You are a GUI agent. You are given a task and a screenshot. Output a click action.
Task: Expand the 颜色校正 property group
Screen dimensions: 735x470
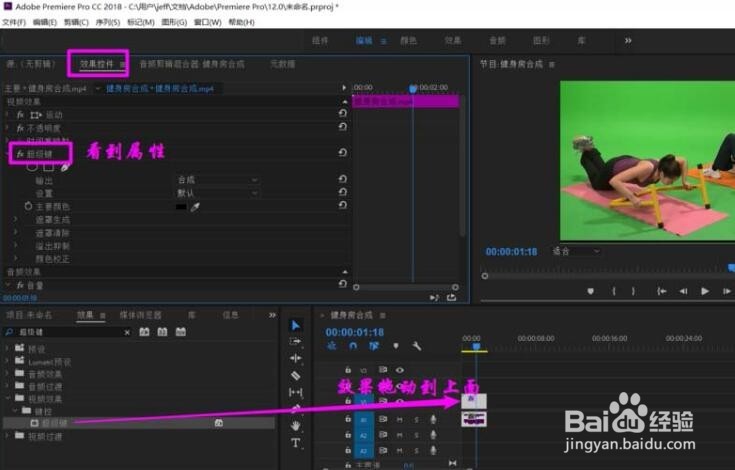coord(15,258)
